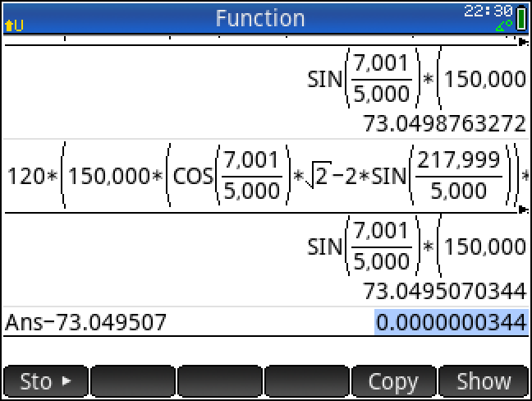Tap the shift-lock indicator in the title bar

click(x=14, y=25)
